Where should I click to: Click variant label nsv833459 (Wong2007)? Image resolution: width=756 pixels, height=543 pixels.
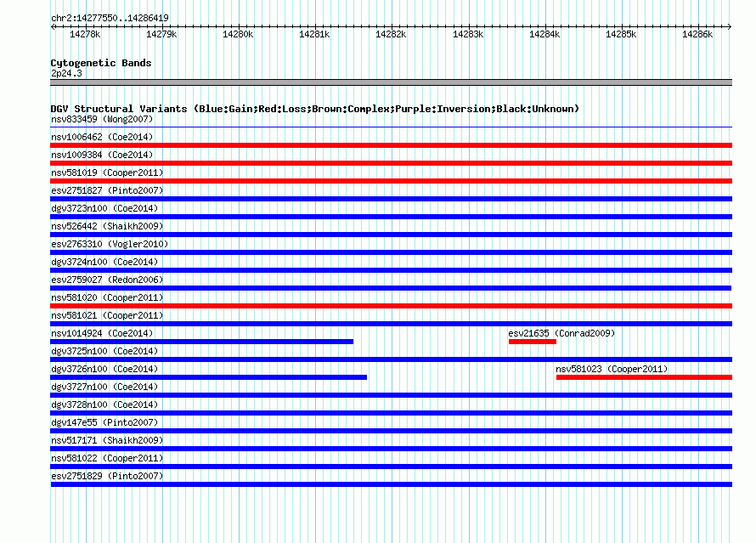tap(102, 119)
